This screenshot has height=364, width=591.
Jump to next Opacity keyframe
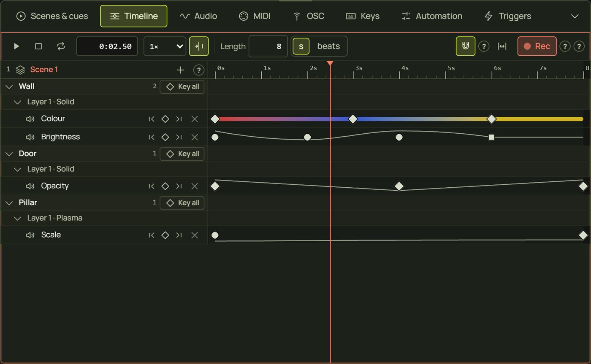[x=179, y=186]
